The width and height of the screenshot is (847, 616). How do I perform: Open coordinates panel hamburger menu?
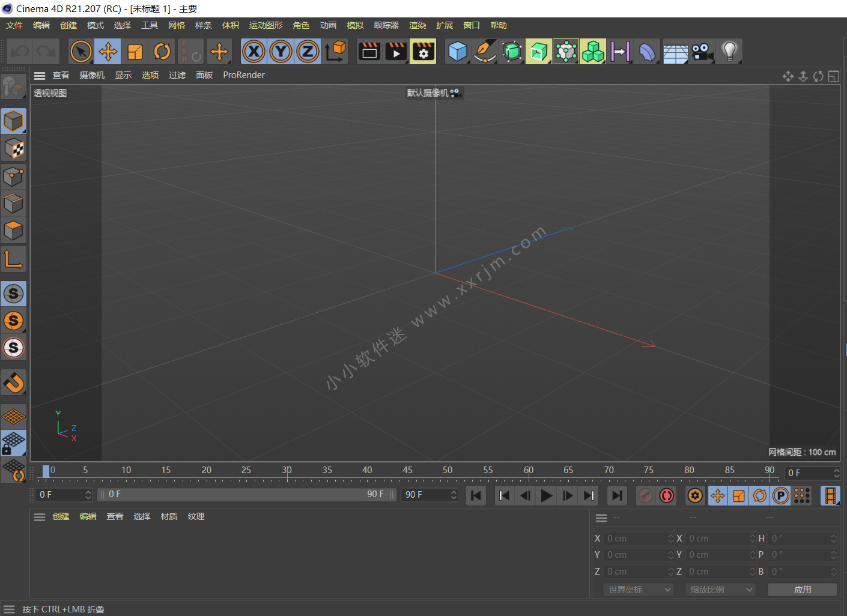[601, 518]
